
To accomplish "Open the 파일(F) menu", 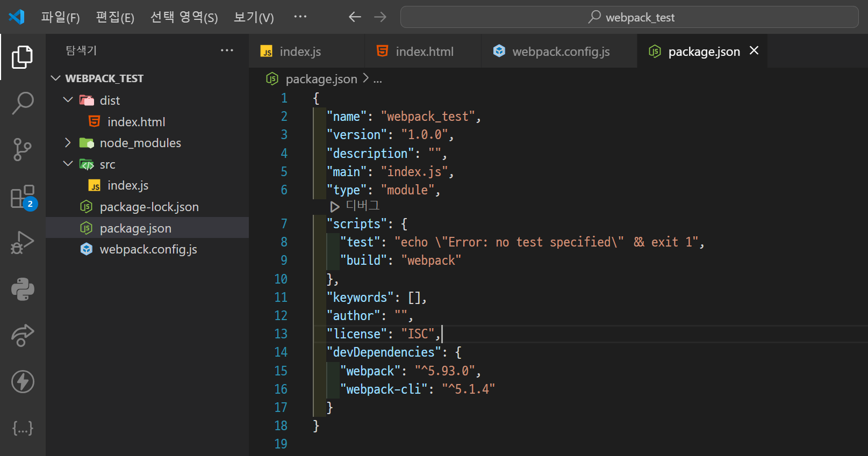I will click(x=60, y=17).
